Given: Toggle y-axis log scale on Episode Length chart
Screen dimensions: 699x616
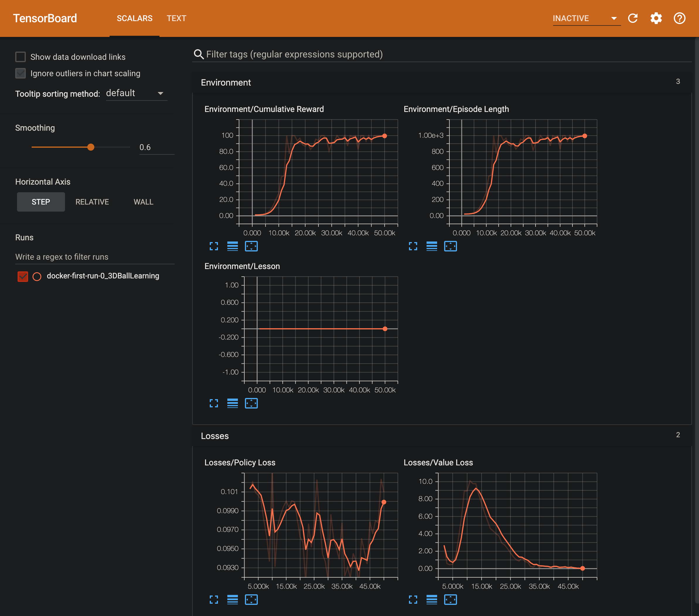Looking at the screenshot, I should point(432,246).
